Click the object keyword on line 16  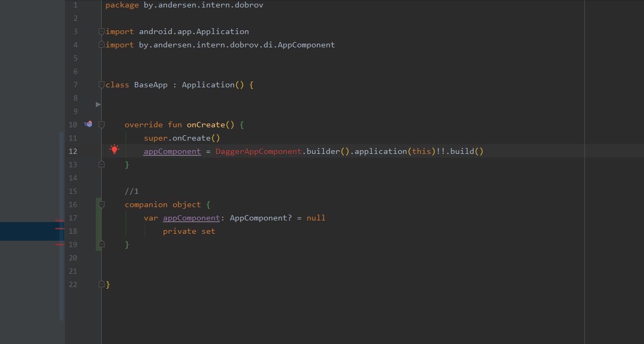tap(186, 204)
